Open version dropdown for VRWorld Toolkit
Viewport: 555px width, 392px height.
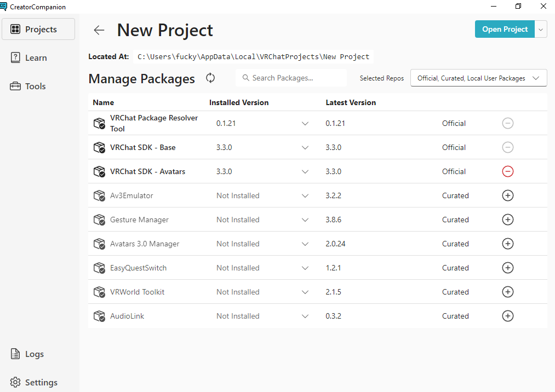pyautogui.click(x=305, y=292)
